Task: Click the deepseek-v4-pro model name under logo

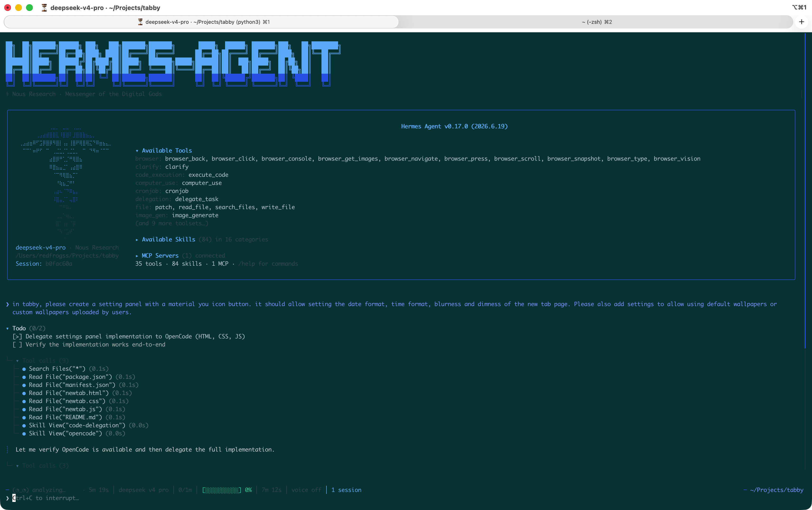Action: point(40,248)
